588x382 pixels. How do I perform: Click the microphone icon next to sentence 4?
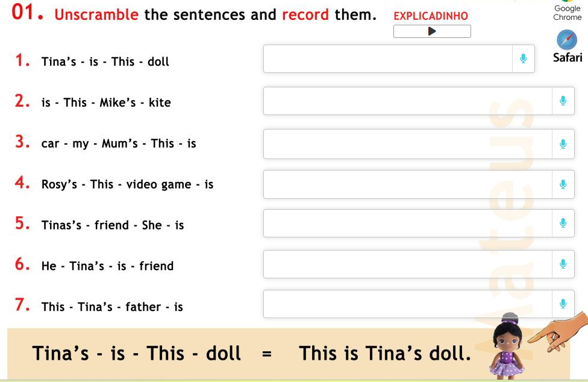coord(563,184)
